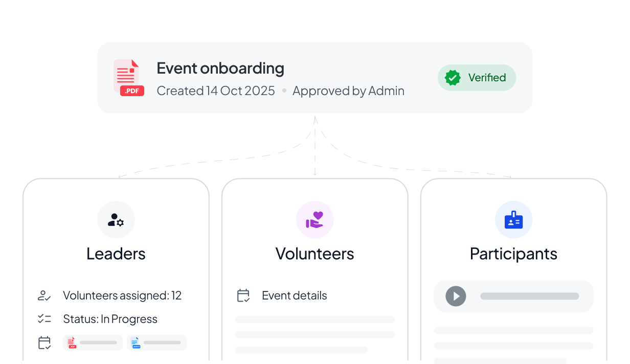
Task: Click the Volunteers hand-heart icon
Action: [314, 220]
